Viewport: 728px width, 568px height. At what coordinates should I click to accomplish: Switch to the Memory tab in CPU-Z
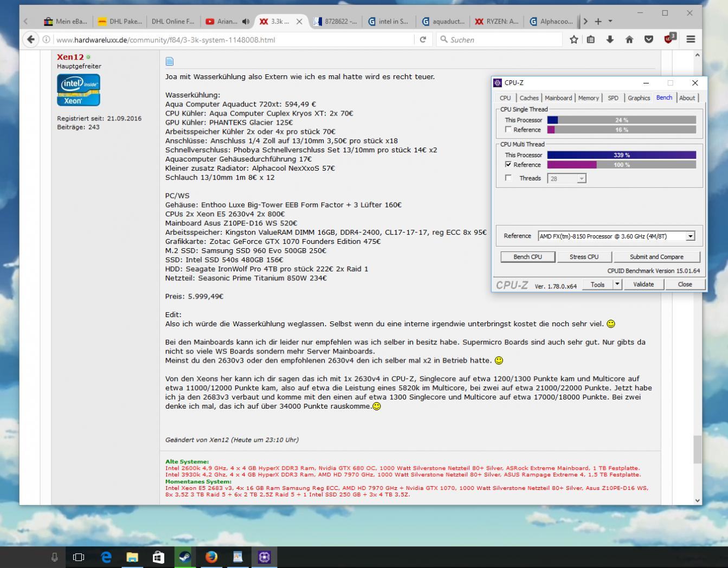tap(588, 98)
